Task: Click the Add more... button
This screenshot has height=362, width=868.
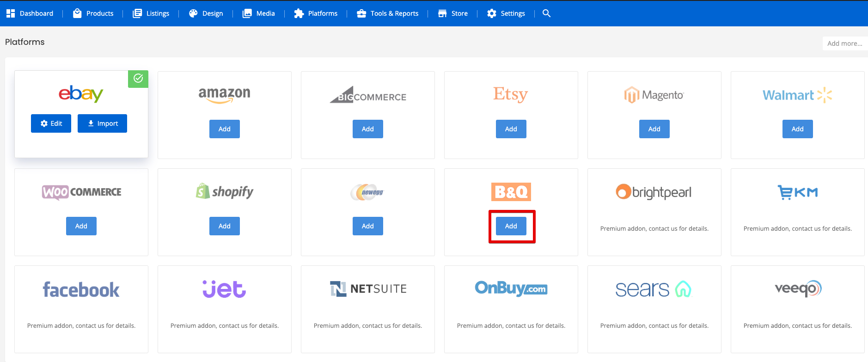Action: [x=845, y=43]
